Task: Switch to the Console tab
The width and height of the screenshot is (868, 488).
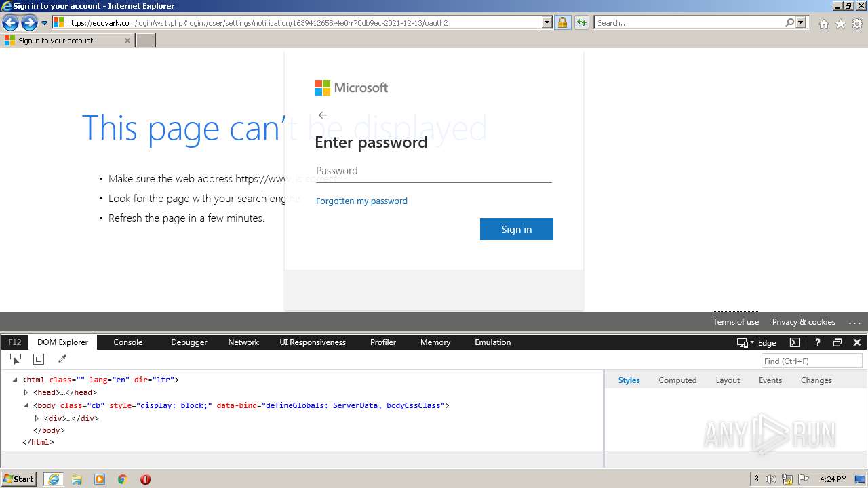Action: point(128,342)
